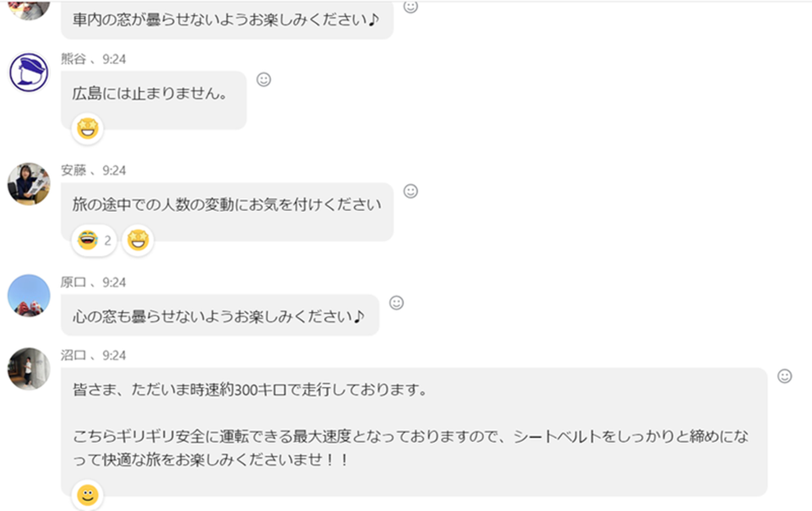
Task: Open reaction picker for 熊谷's message
Action: tap(263, 79)
